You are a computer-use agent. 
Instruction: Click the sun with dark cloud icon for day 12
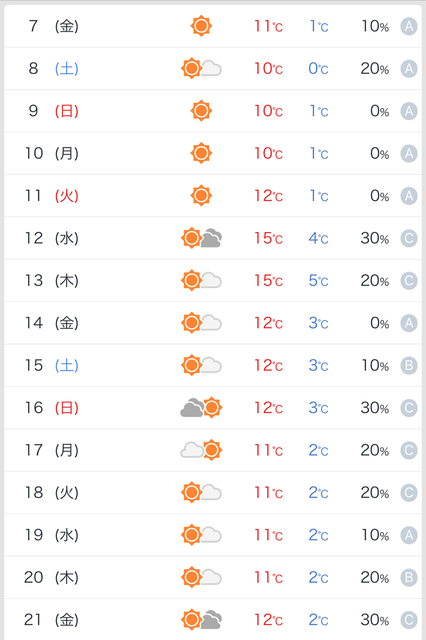[x=201, y=238]
